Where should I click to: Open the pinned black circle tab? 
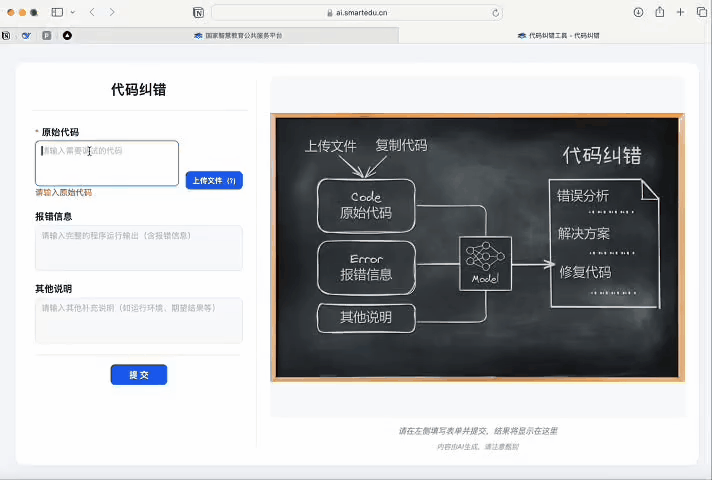click(x=67, y=35)
